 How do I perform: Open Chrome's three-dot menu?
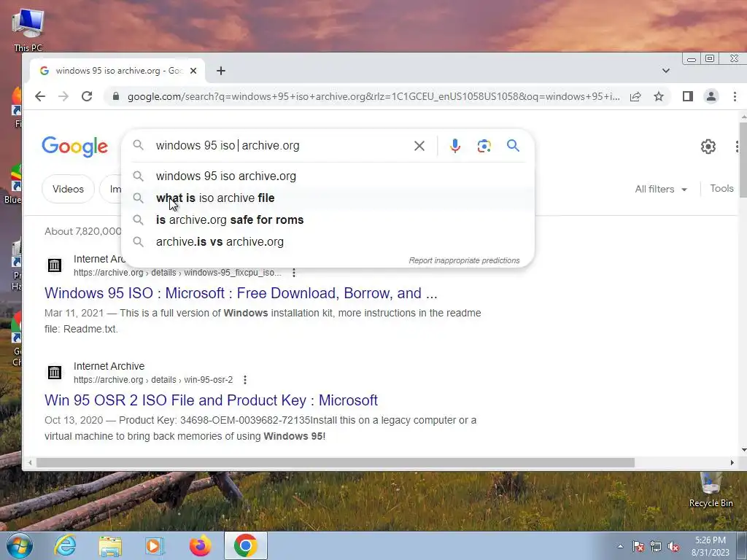(x=735, y=97)
